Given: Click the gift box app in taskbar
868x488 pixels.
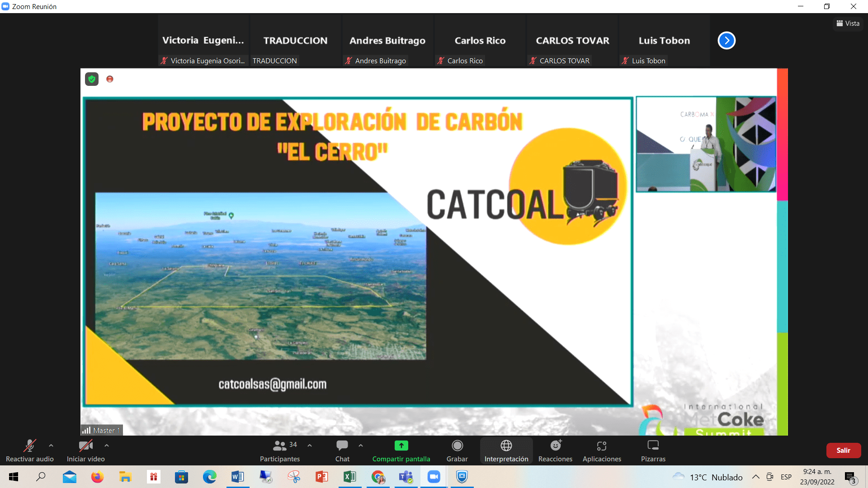Looking at the screenshot, I should pos(154,477).
